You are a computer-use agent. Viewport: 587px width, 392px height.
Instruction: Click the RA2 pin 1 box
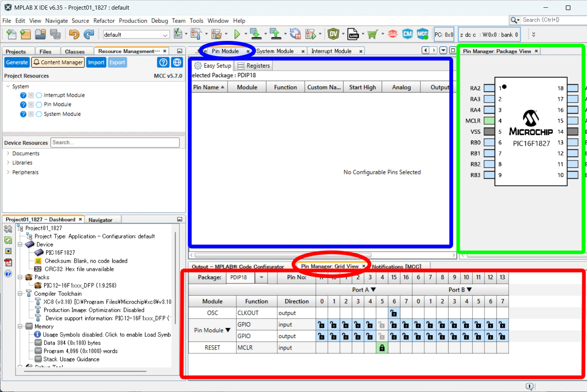(x=489, y=88)
